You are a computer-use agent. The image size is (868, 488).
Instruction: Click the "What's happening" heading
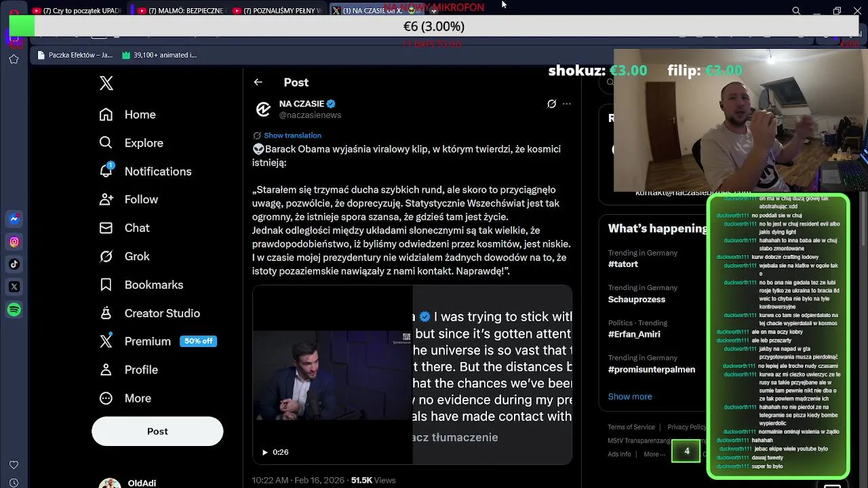pyautogui.click(x=658, y=228)
